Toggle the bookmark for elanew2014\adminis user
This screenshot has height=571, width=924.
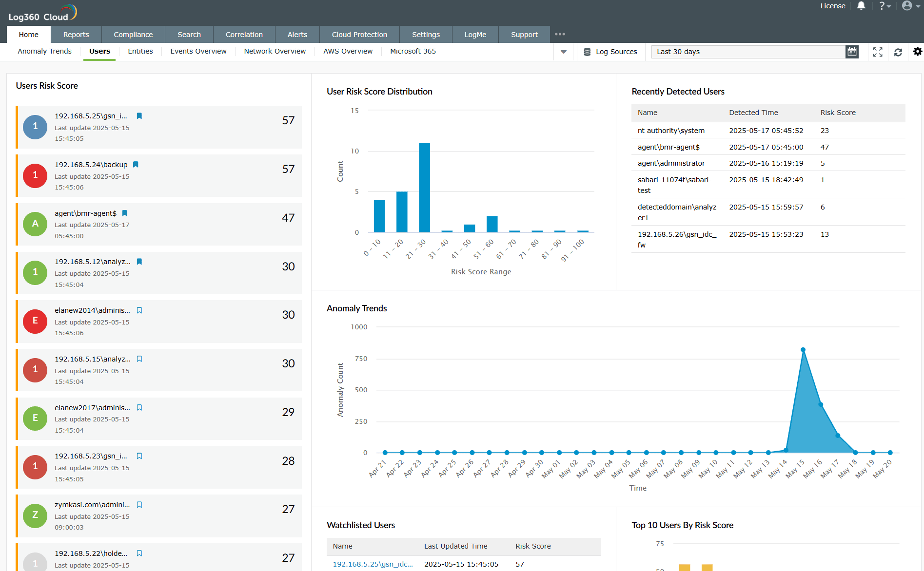click(x=139, y=310)
